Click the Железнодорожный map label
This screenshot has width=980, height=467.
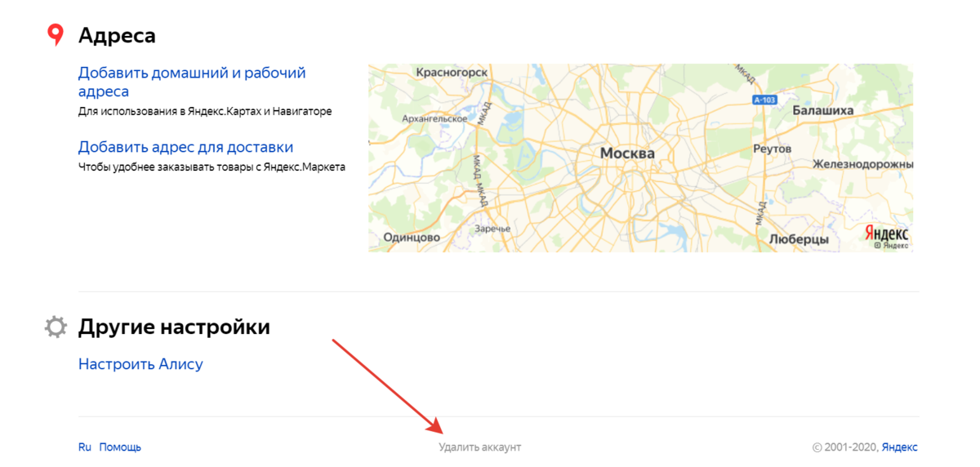(862, 164)
